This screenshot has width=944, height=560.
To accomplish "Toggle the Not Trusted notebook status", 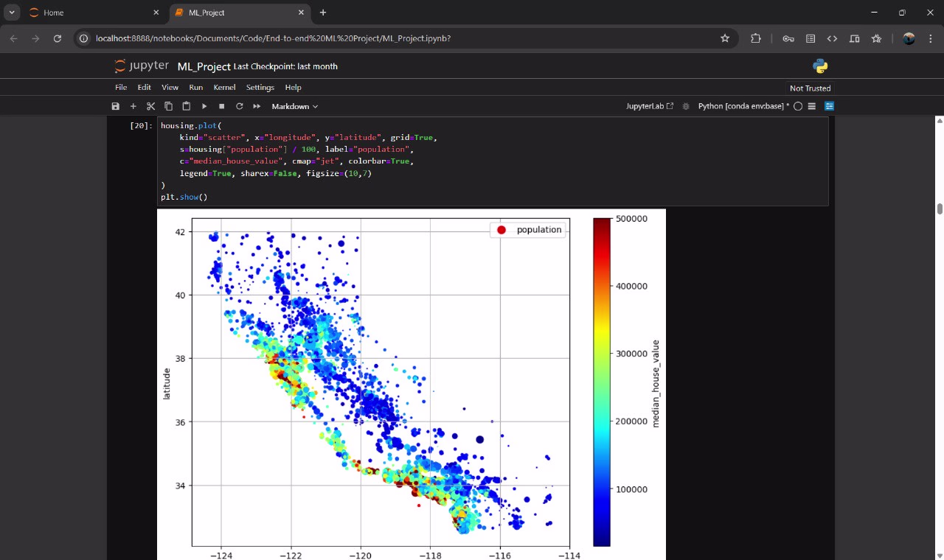I will point(810,88).
